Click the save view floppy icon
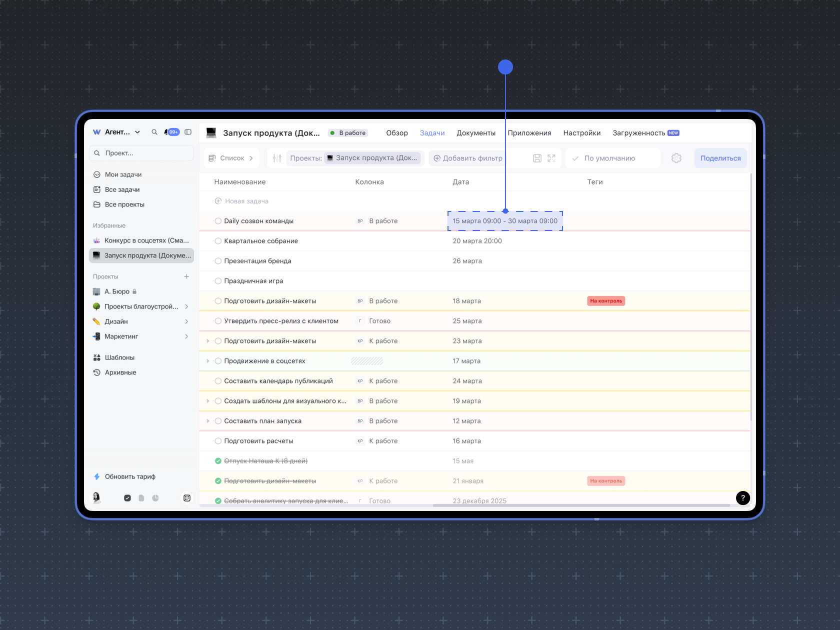840x630 pixels. point(537,158)
